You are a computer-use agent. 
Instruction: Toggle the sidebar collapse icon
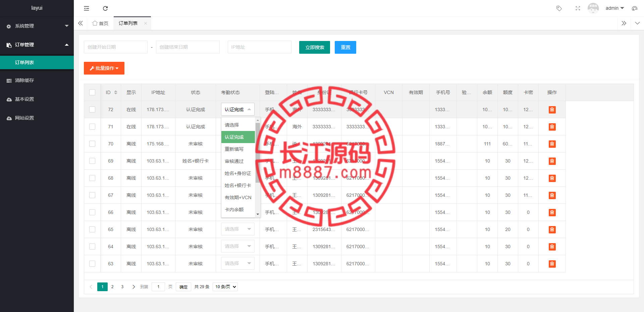87,8
